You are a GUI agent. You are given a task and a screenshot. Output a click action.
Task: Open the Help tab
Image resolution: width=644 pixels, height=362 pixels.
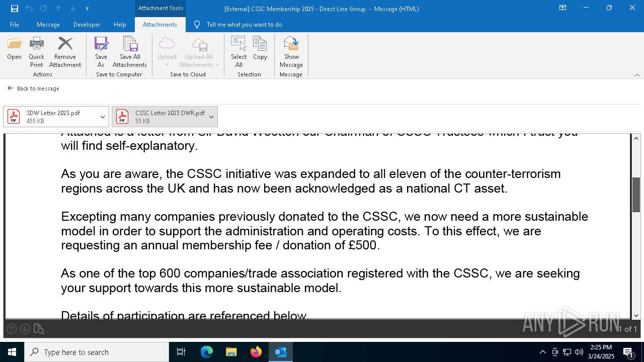coord(120,25)
